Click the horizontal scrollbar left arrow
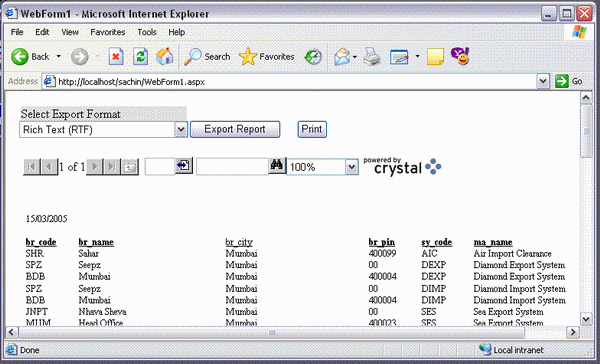The width and height of the screenshot is (600, 364). tap(11, 332)
